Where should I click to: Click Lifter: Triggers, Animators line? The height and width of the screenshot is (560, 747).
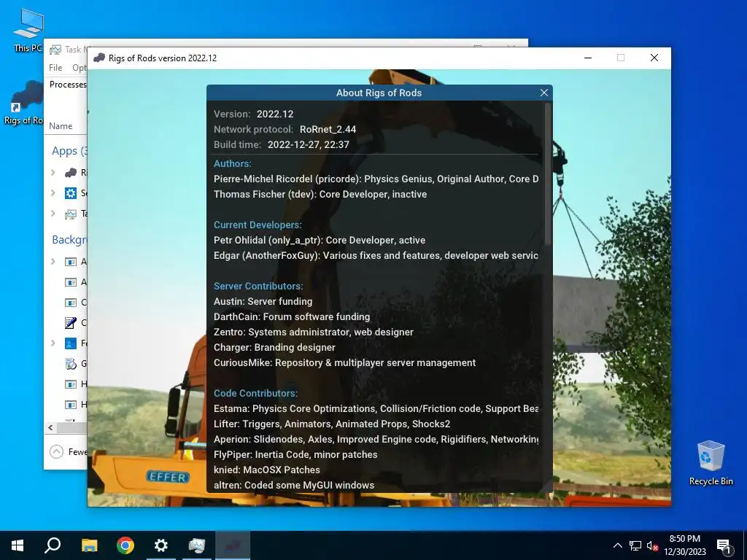click(x=332, y=424)
